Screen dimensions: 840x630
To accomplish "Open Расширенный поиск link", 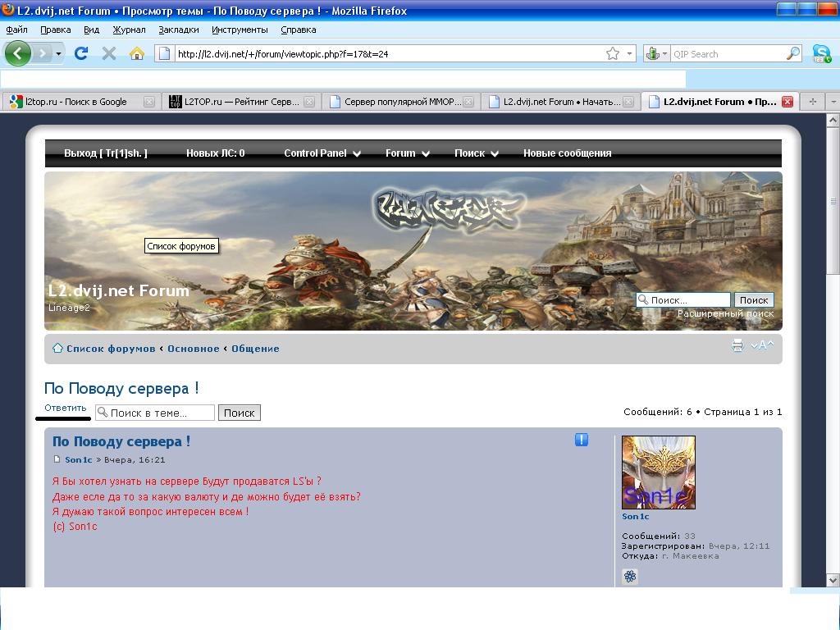I will (725, 313).
